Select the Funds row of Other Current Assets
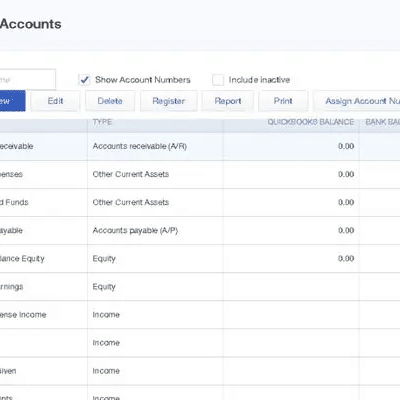 [x=200, y=202]
